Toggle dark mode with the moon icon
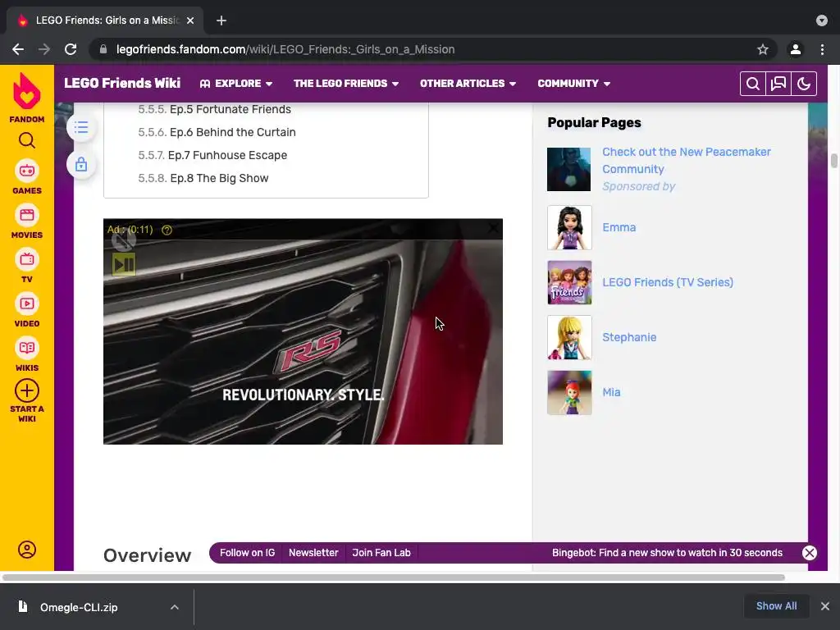 tap(804, 84)
